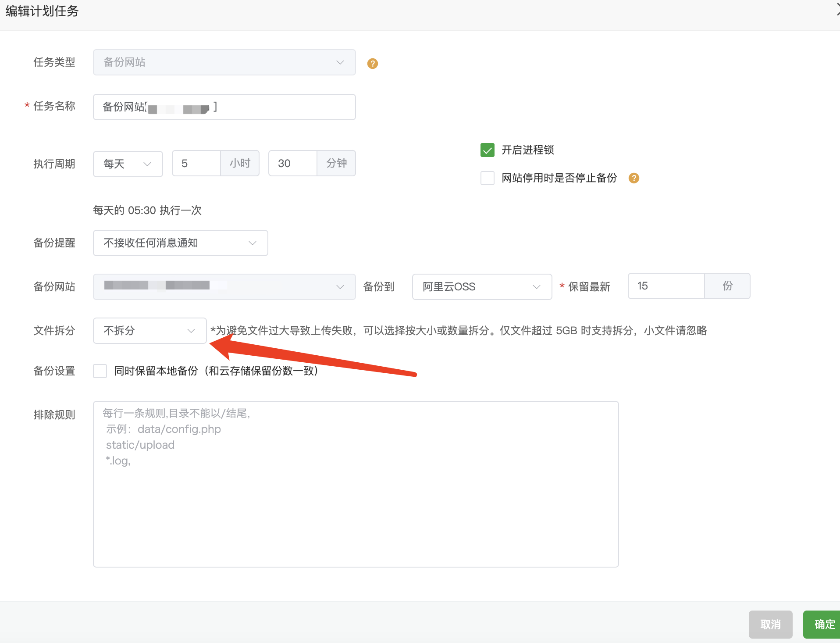The width and height of the screenshot is (840, 643).
Task: Click the 保留最新 field showing 15
Action: (x=666, y=286)
